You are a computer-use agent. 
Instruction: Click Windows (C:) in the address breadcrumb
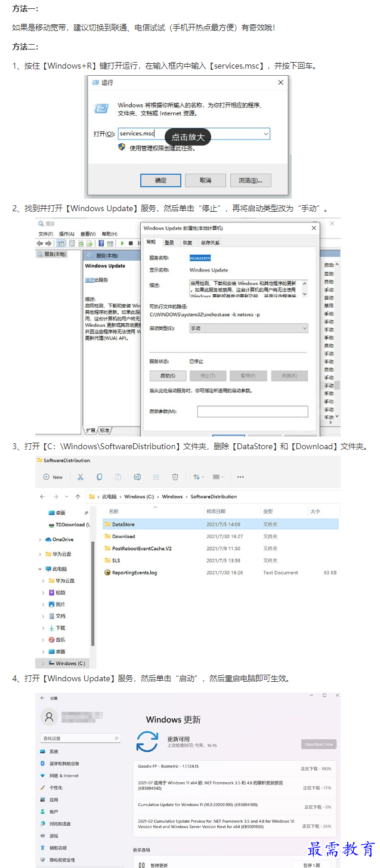tap(138, 496)
